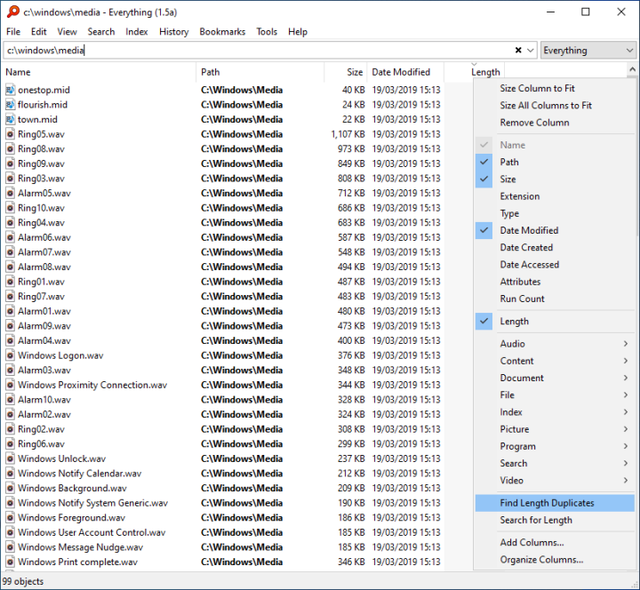Viewport: 640px width, 590px height.
Task: Open the Index menu
Action: tap(136, 32)
